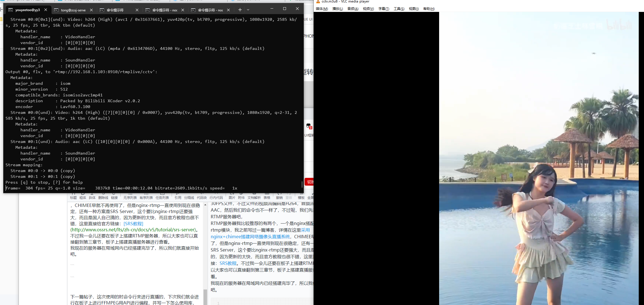This screenshot has height=305, width=644.
Task: Click 'Stream #0:1 -> #0:1 (copy)' line
Action: coord(43,176)
